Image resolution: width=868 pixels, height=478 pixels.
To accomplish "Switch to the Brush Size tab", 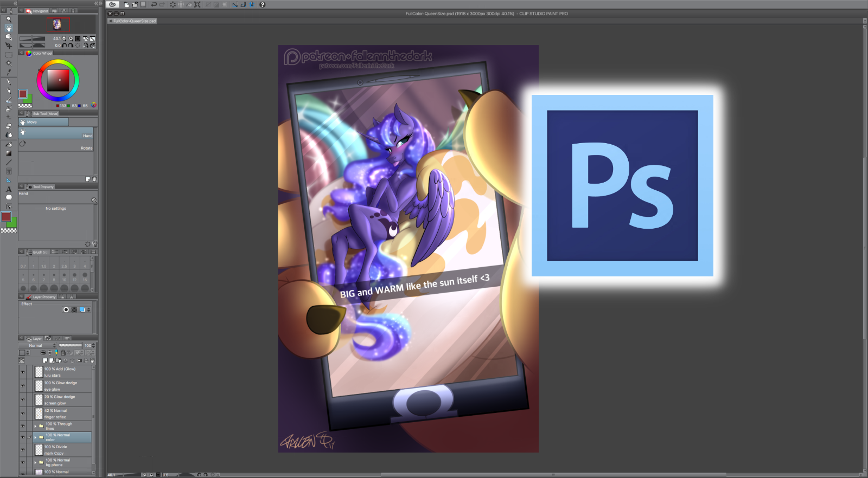I will (x=37, y=252).
